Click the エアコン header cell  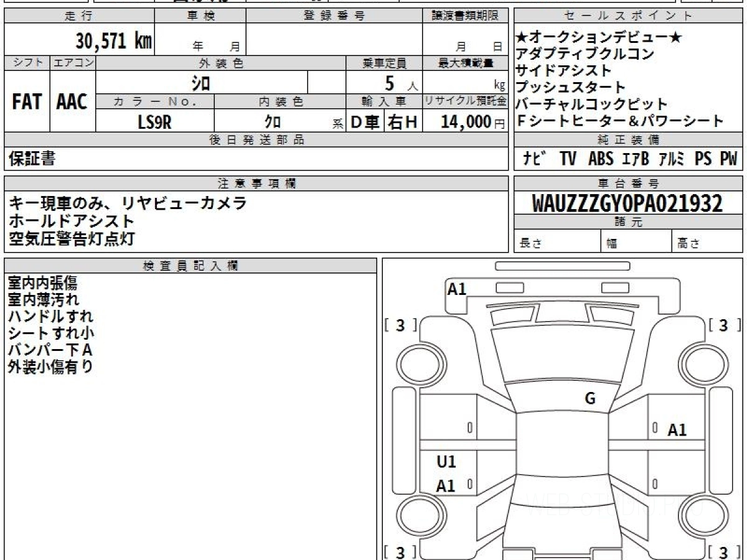73,63
